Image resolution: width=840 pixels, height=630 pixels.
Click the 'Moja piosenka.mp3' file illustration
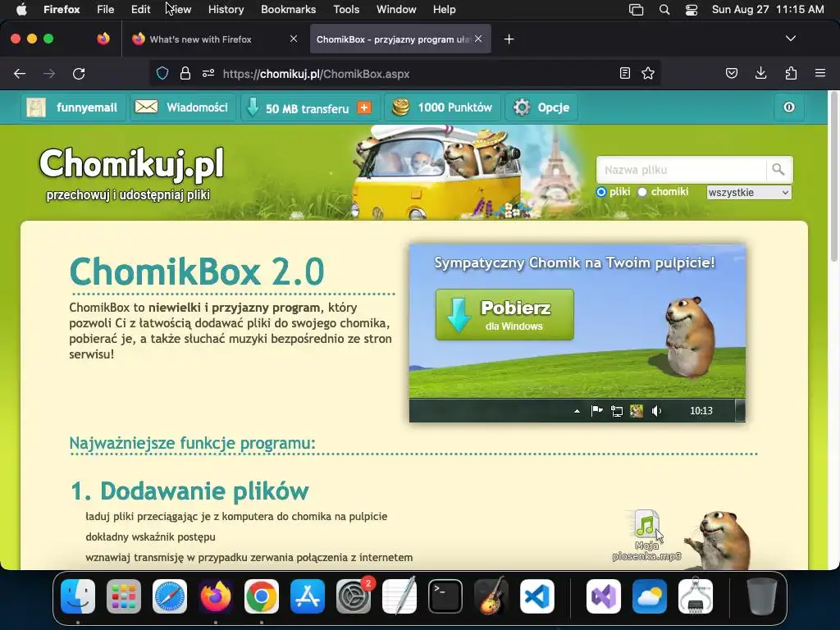[646, 535]
